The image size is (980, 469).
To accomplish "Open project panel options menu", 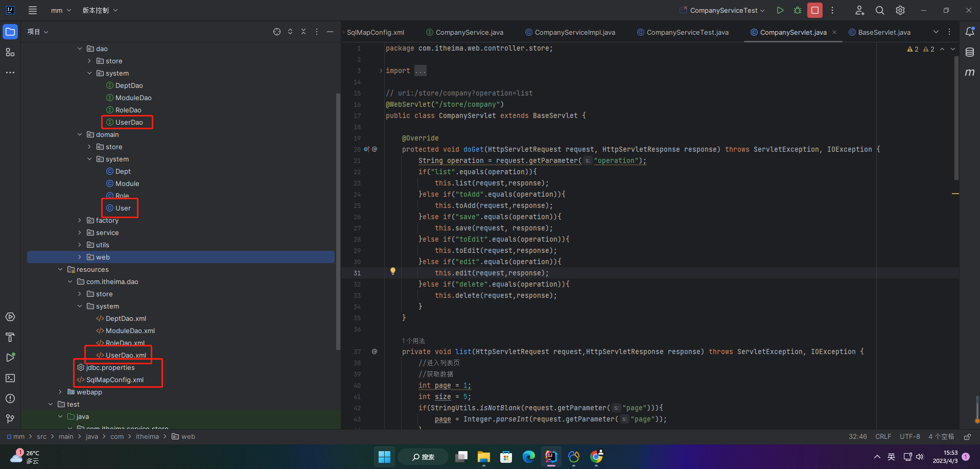I will (x=317, y=32).
